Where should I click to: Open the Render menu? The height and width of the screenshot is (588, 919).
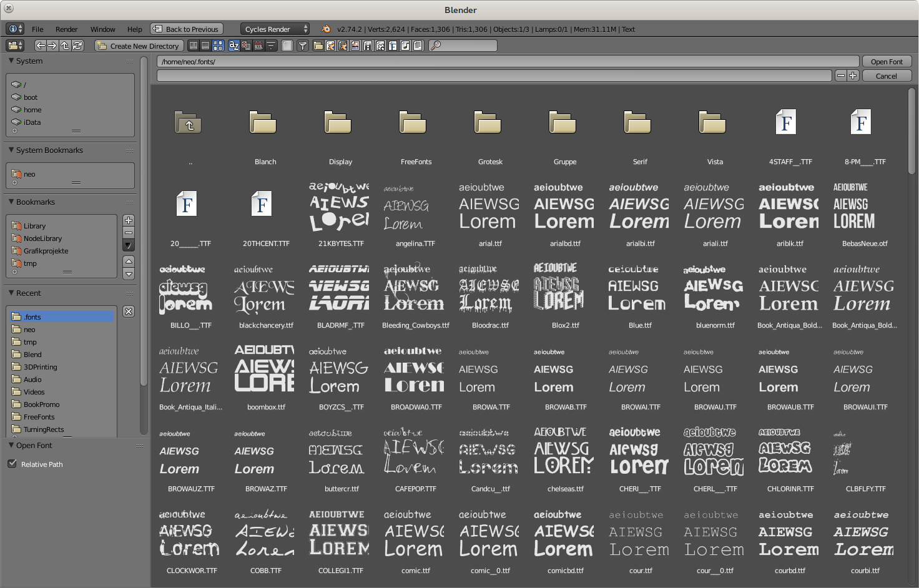[66, 29]
